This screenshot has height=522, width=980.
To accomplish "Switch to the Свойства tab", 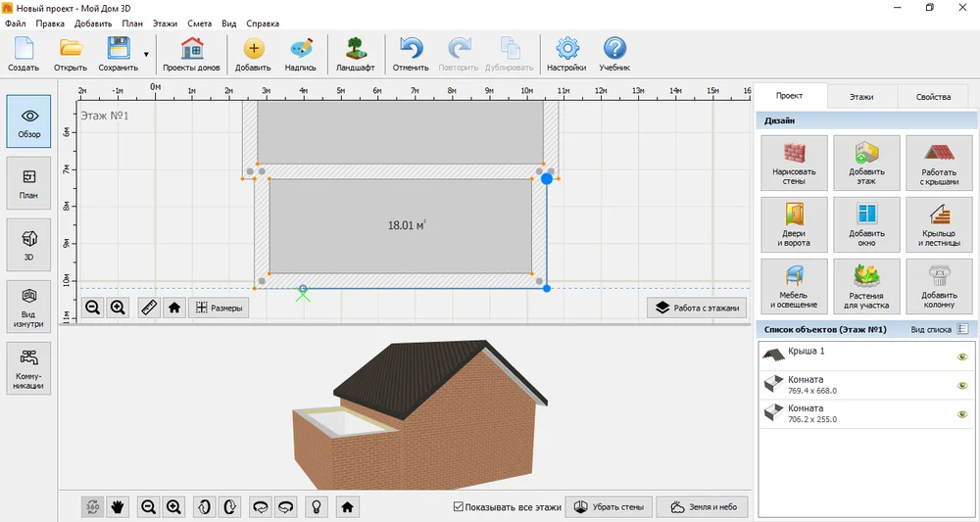I will (933, 97).
